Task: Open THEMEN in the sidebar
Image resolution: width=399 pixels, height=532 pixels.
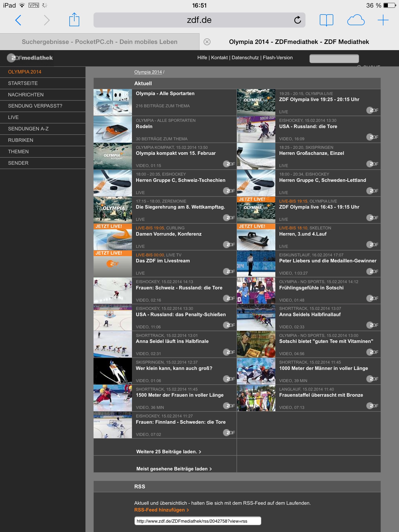Action: click(x=43, y=152)
